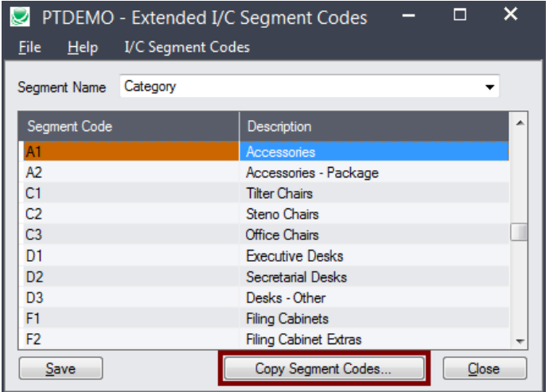
Task: Maximize the Extended I/C Segment Codes window
Action: click(460, 14)
